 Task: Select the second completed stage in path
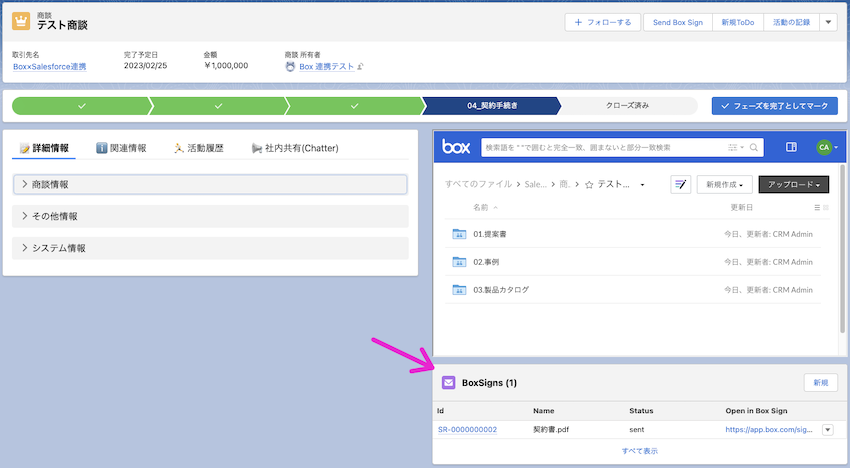click(218, 106)
